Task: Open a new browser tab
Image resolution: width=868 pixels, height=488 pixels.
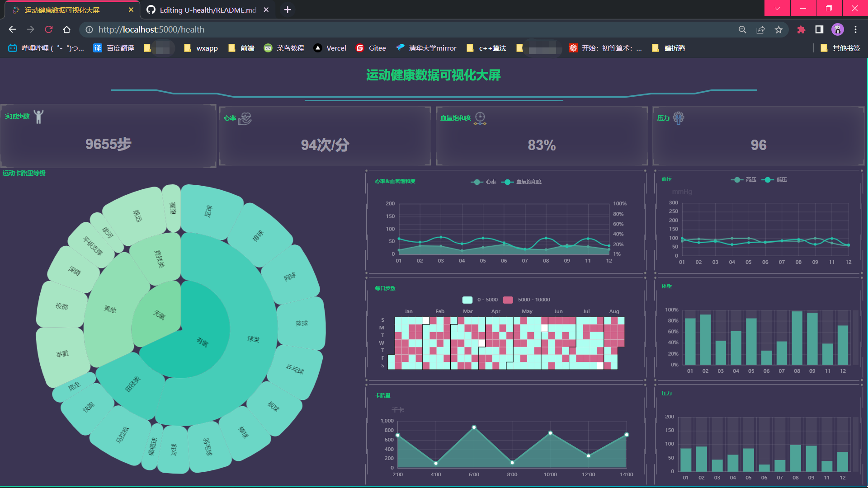Action: pos(288,9)
